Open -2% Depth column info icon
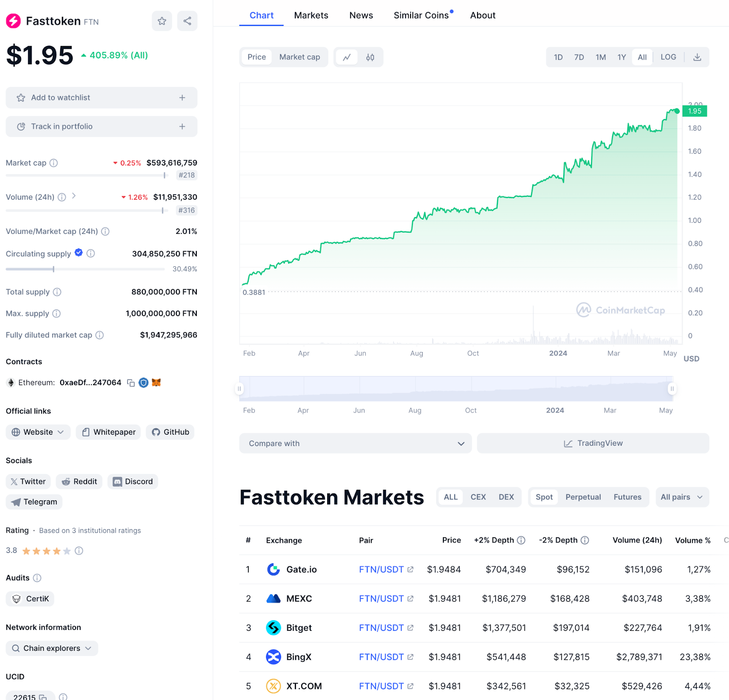Screen dimensions: 729x700 (x=585, y=540)
